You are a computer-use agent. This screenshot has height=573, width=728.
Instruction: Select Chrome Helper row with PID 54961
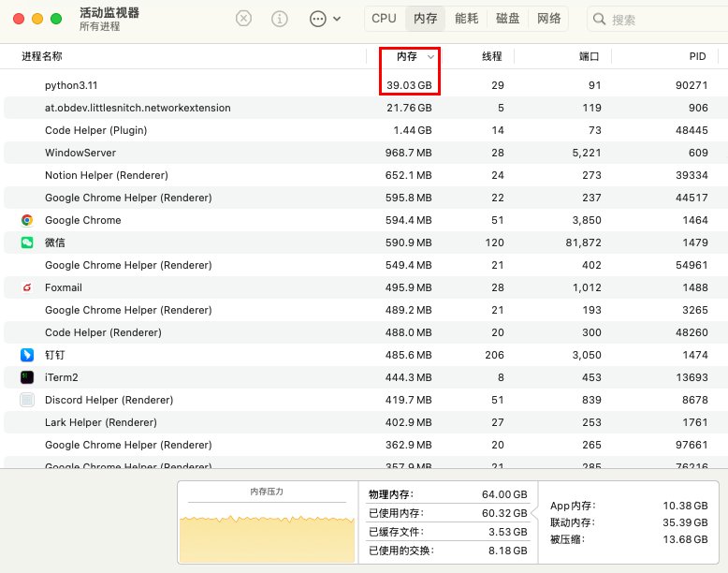364,265
